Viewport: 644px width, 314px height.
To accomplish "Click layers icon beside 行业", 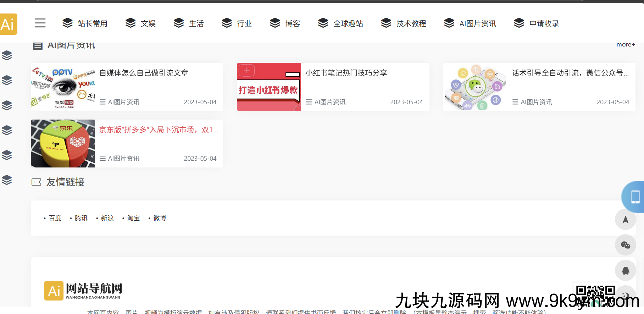I will coord(227,23).
